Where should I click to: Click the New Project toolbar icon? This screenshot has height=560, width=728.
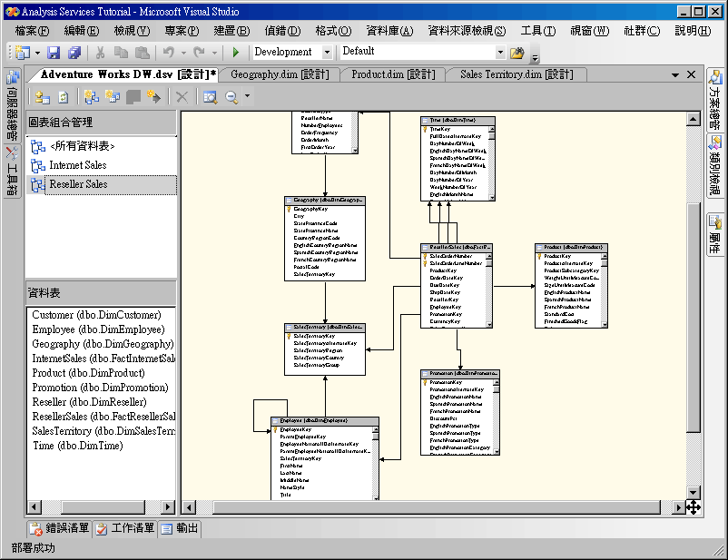coord(23,52)
